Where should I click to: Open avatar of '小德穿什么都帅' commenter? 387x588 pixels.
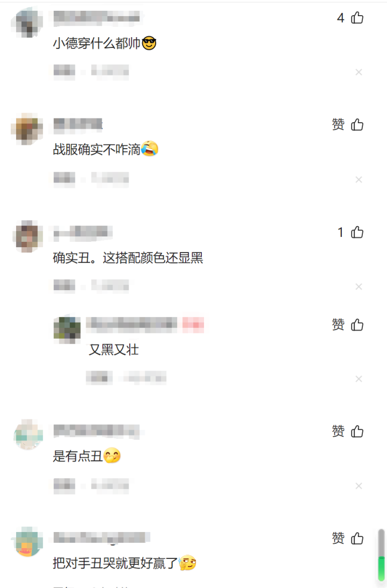(27, 22)
